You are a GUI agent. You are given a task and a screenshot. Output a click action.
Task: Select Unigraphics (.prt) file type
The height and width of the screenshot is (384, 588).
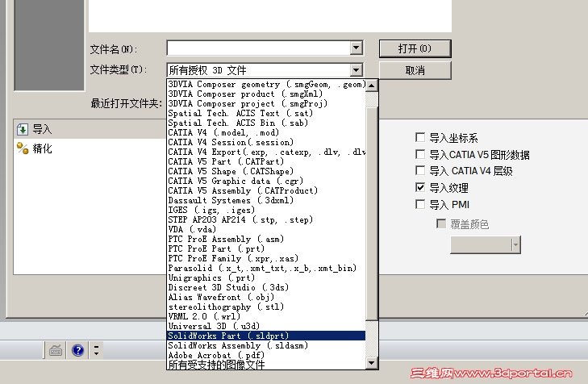266,278
